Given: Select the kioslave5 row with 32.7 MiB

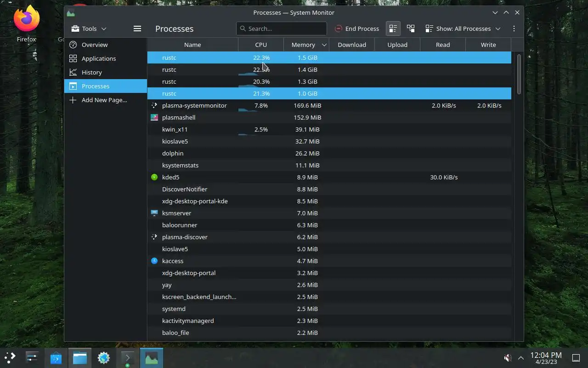Looking at the screenshot, I should coord(329,141).
